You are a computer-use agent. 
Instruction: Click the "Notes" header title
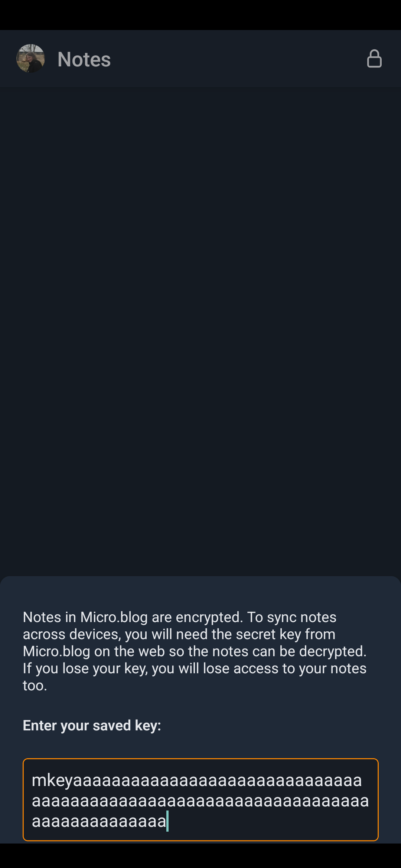point(84,59)
